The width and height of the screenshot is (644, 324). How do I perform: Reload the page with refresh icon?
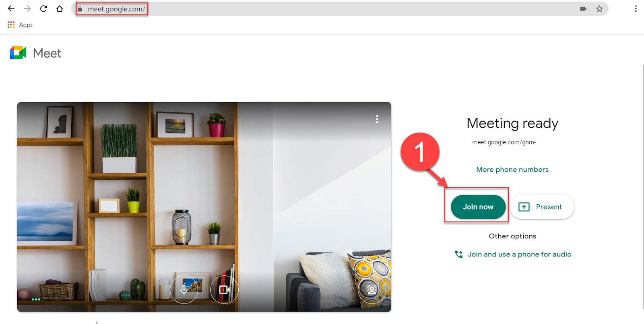(x=43, y=8)
